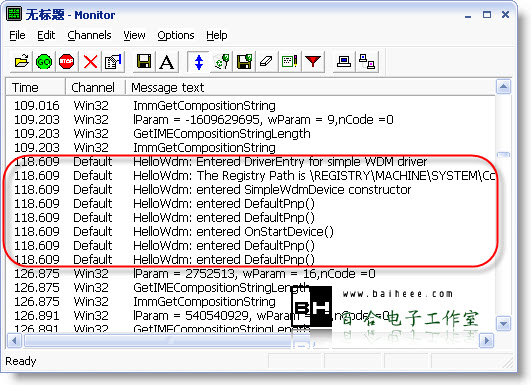531x385 pixels.
Task: Start monitoring with the green GO icon
Action: click(44, 62)
